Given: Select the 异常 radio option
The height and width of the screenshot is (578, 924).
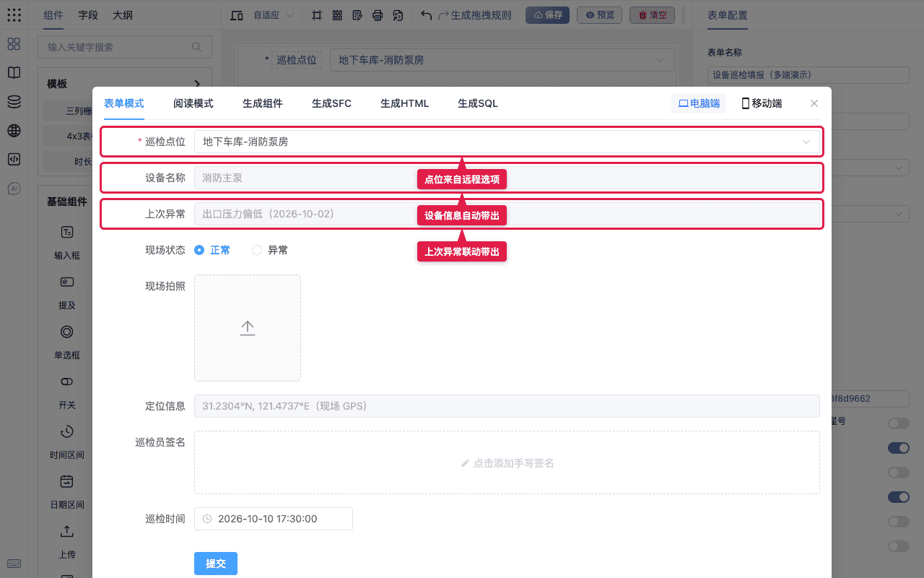Looking at the screenshot, I should click(270, 250).
